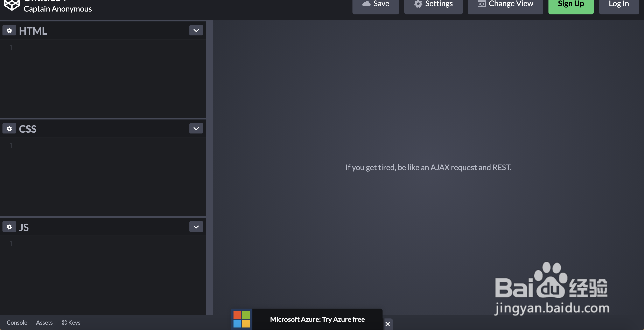
Task: Open Microsoft Azure: Try Azure free ad
Action: coord(317,319)
